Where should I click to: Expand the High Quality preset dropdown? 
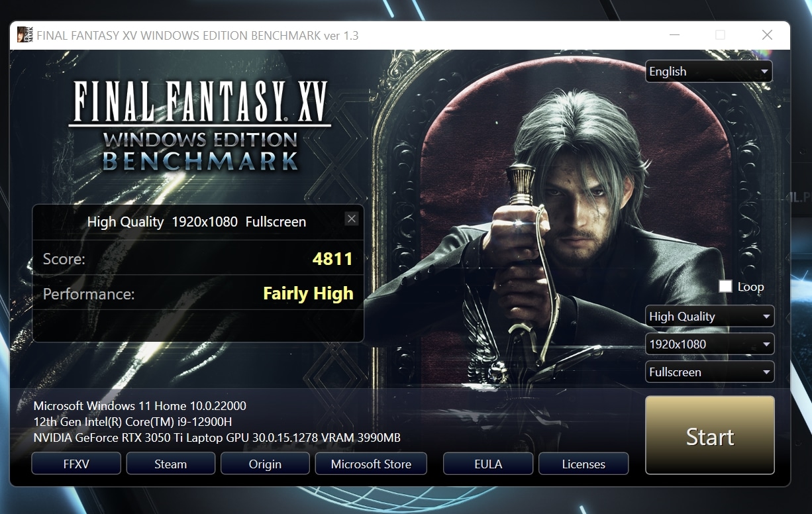(709, 317)
